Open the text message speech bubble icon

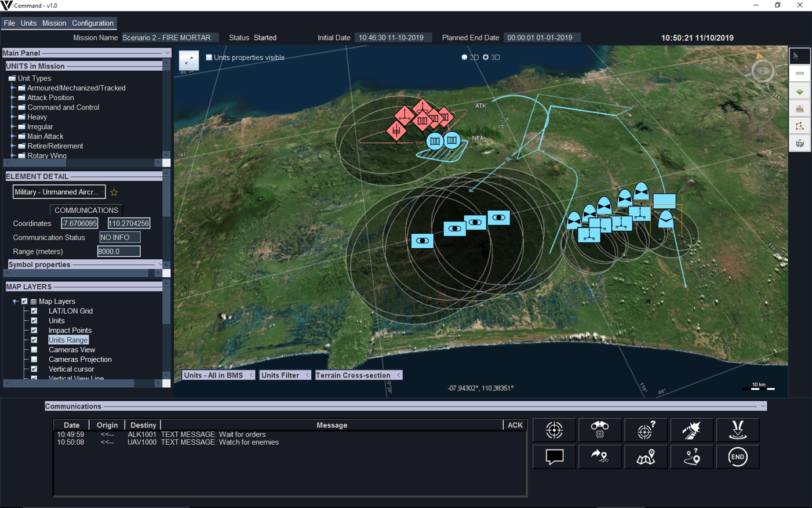tap(554, 457)
